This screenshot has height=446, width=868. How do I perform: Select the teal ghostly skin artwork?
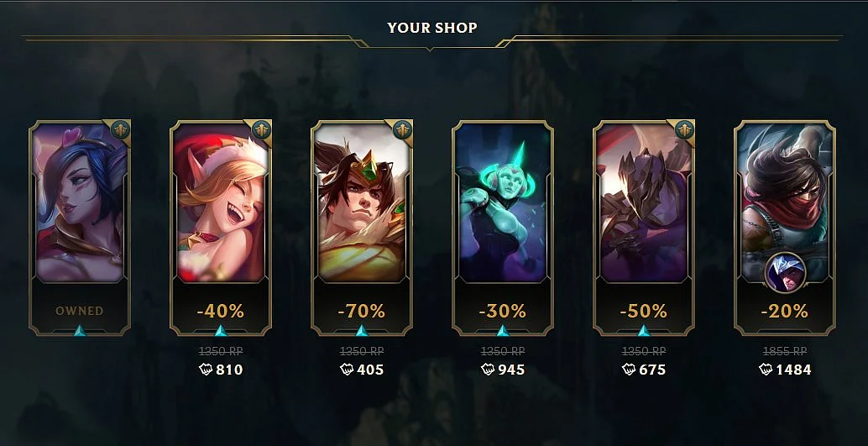pos(503,202)
